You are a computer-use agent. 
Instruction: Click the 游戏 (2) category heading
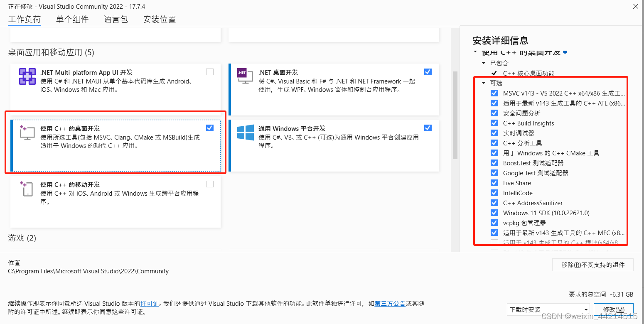click(22, 238)
